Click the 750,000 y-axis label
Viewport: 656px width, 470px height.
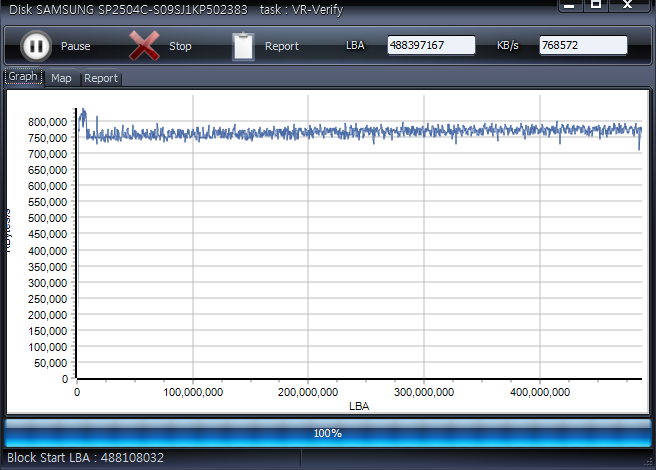(x=47, y=138)
